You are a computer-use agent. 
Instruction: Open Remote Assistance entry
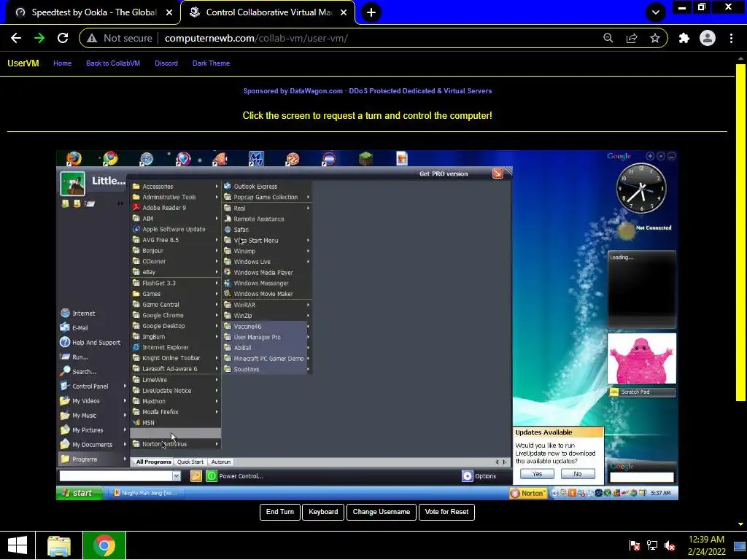click(259, 219)
